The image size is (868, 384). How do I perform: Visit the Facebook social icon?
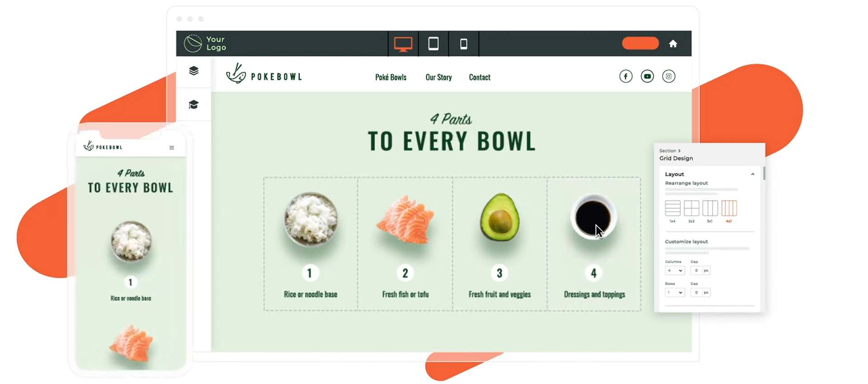pyautogui.click(x=626, y=76)
